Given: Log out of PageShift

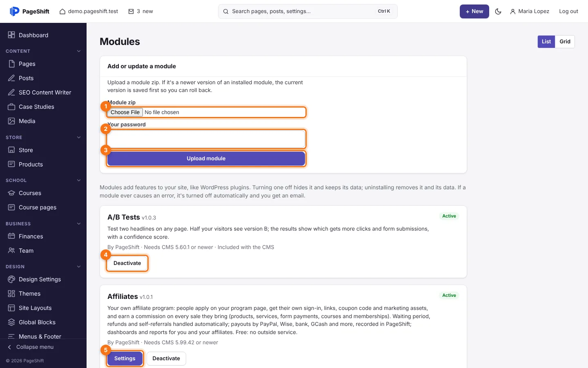Looking at the screenshot, I should (568, 11).
